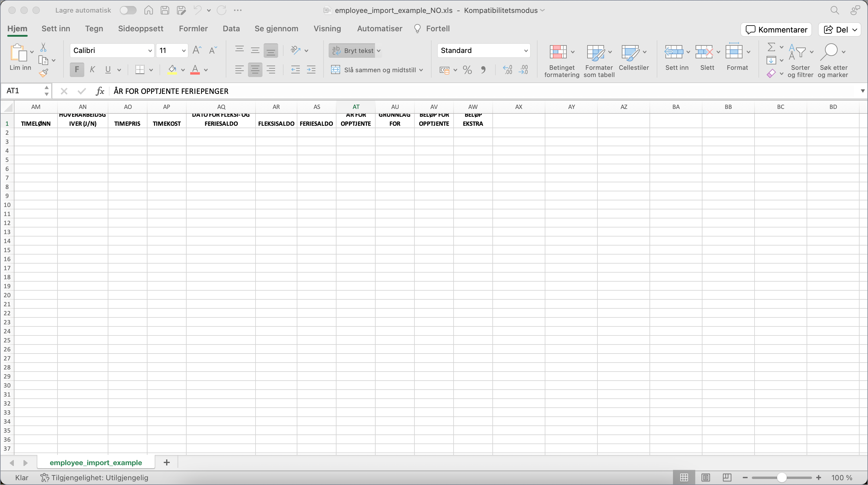The width and height of the screenshot is (868, 485).
Task: Switch to Page Layout view in status bar
Action: point(705,477)
